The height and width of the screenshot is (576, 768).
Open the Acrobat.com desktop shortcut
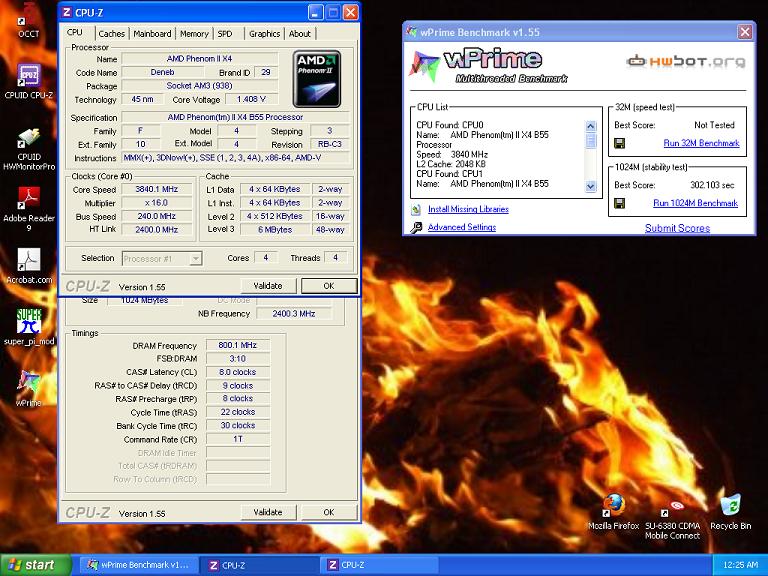click(x=29, y=265)
